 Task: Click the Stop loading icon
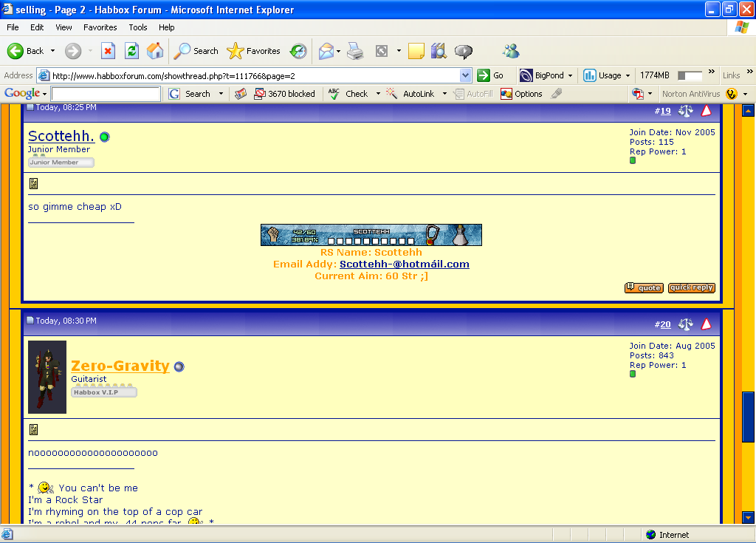point(108,51)
